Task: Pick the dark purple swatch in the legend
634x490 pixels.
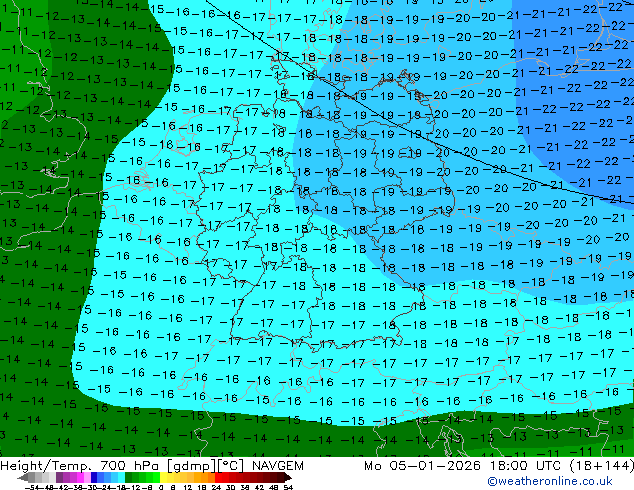Action: tap(59, 477)
